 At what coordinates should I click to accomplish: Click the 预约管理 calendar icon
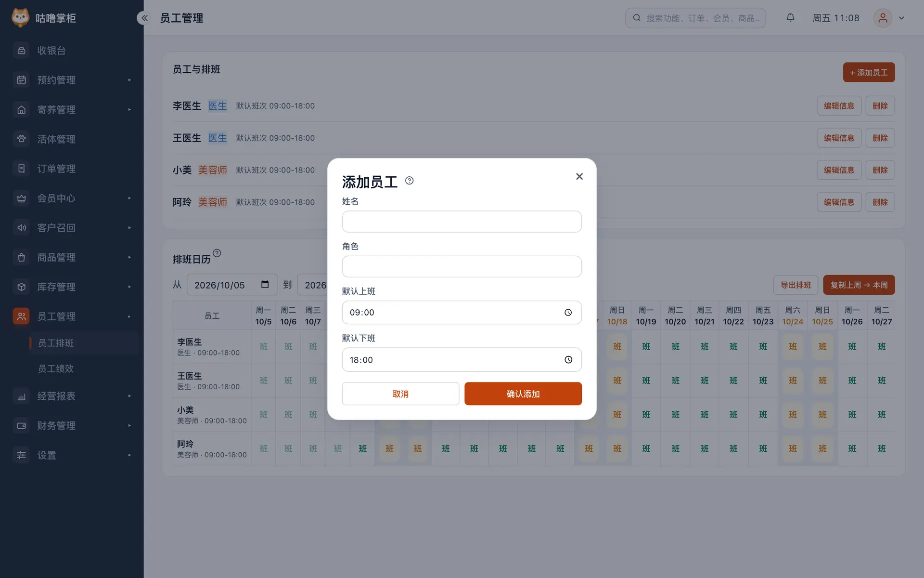click(21, 80)
